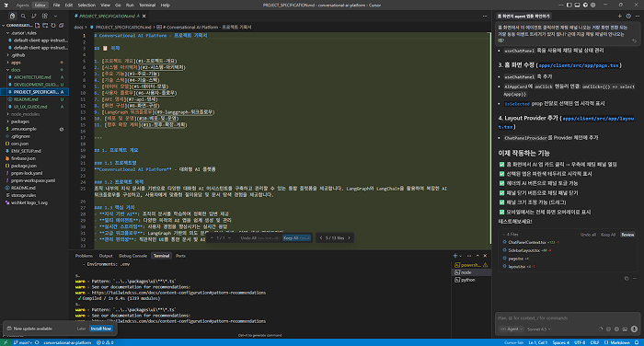Open the Source Control view icon
644x346 pixels.
(x=34, y=16)
